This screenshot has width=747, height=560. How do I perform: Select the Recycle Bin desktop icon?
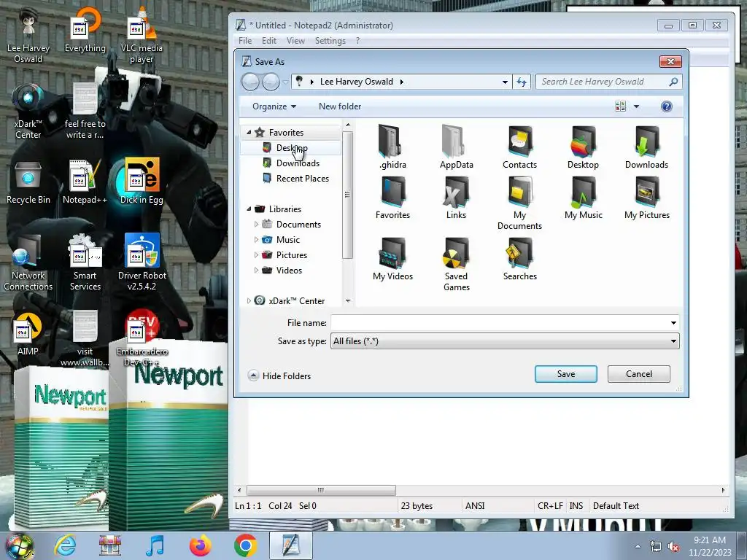pos(28,182)
